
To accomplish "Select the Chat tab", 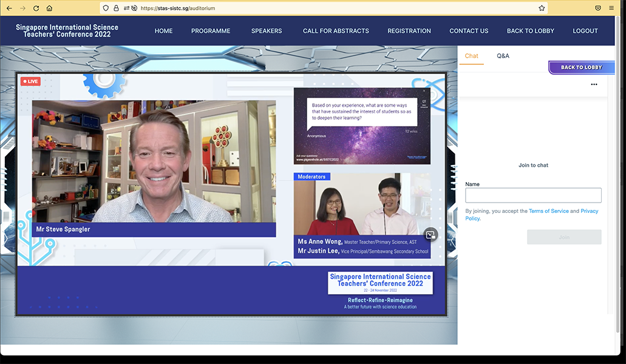I will [471, 56].
